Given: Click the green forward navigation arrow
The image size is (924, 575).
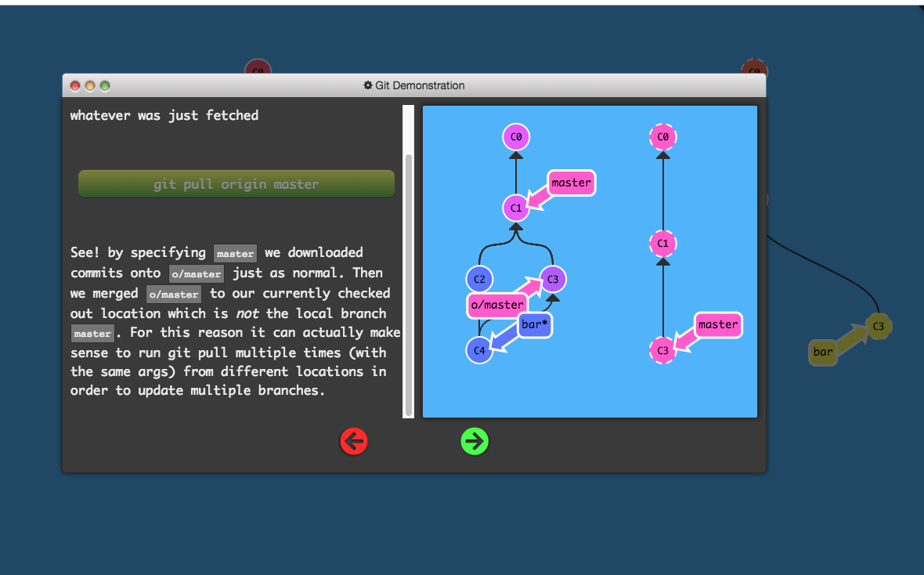Looking at the screenshot, I should click(475, 442).
